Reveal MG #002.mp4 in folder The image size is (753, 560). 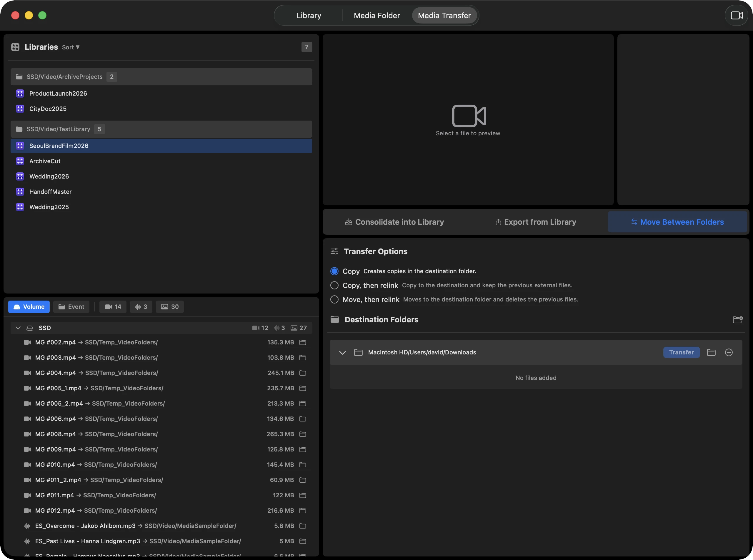click(x=303, y=342)
